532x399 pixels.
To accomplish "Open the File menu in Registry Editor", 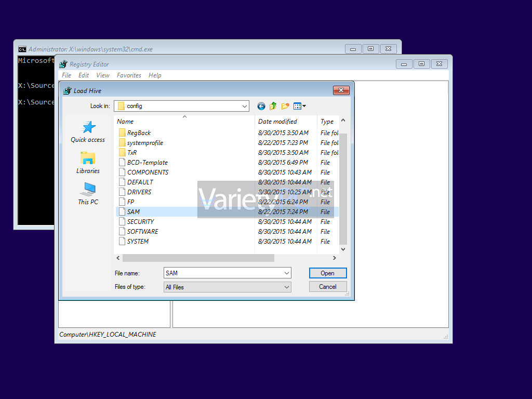I will tap(66, 75).
